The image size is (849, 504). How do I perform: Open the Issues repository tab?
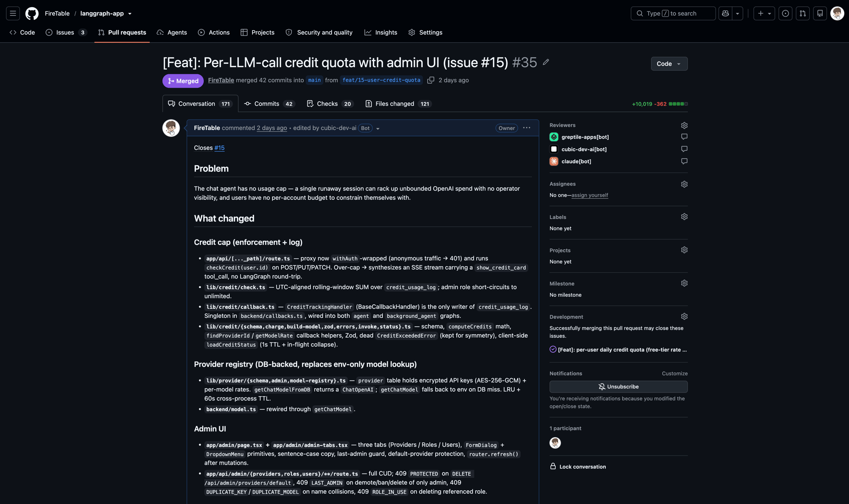66,32
